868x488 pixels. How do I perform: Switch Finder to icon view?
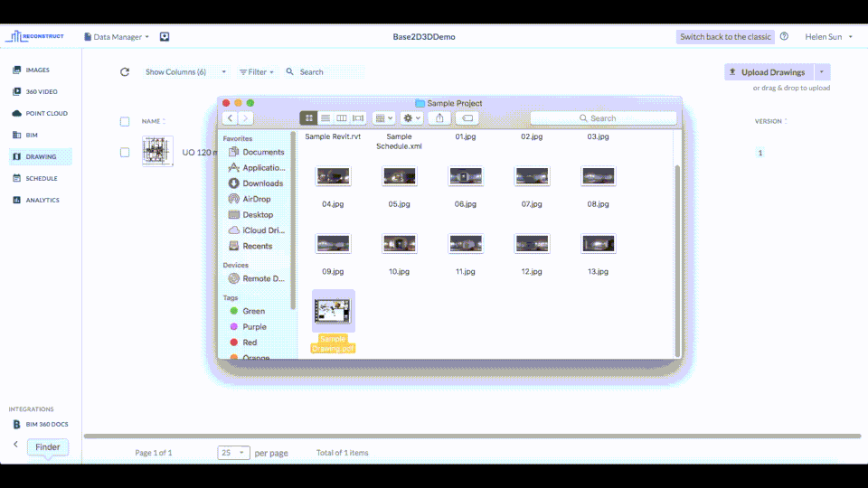pos(309,117)
